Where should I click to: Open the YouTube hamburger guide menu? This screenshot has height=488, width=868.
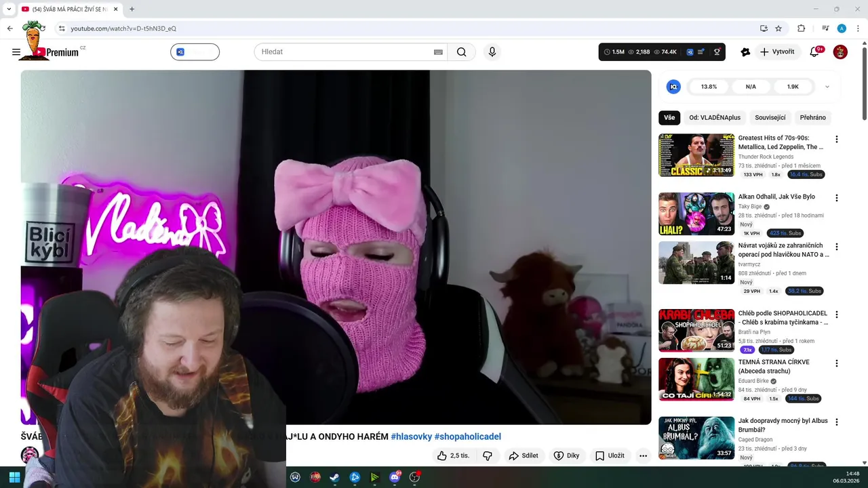coord(16,52)
